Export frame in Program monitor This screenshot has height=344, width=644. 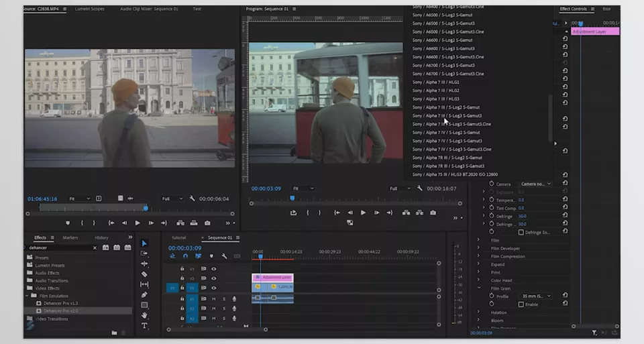click(433, 213)
